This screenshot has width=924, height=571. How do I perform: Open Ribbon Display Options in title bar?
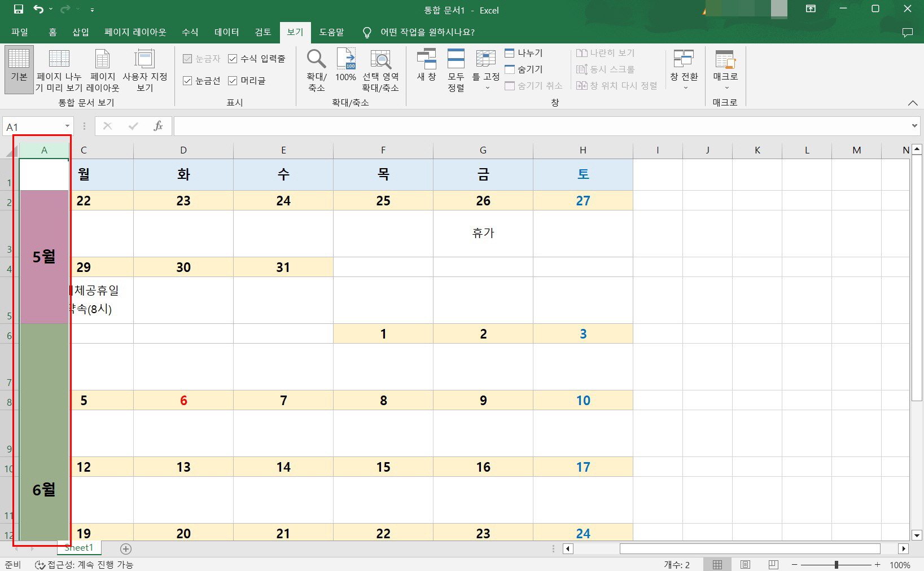[x=811, y=9]
